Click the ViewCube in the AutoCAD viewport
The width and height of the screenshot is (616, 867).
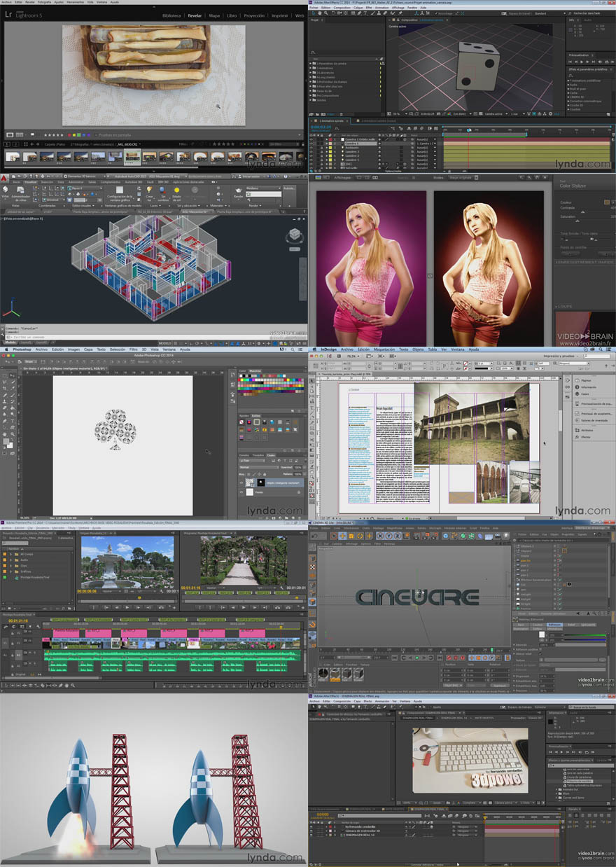[294, 235]
